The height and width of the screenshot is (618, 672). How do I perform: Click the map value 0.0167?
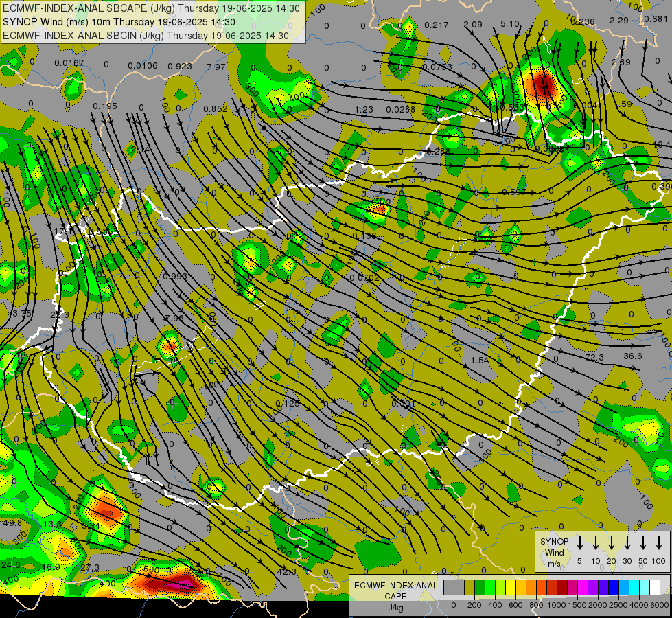(x=69, y=63)
